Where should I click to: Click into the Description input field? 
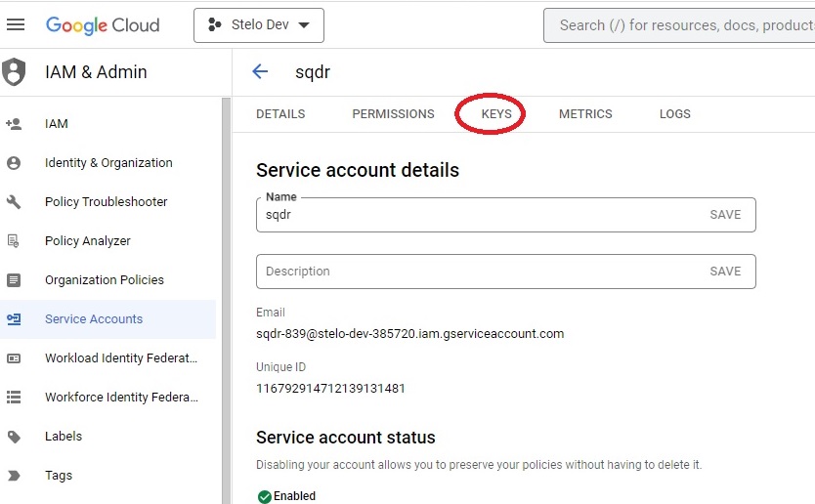(x=469, y=272)
